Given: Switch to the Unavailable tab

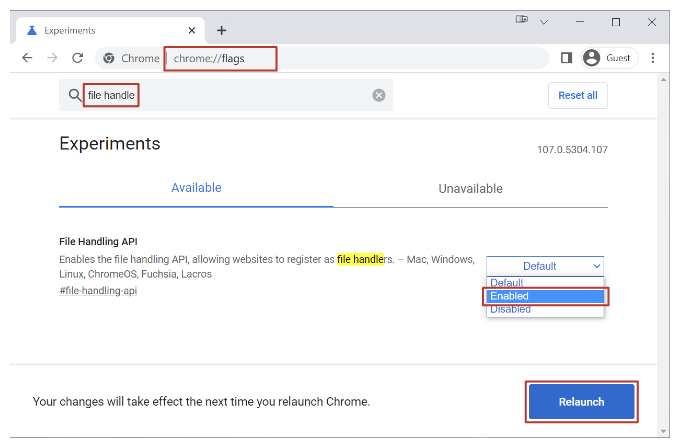Looking at the screenshot, I should (471, 189).
